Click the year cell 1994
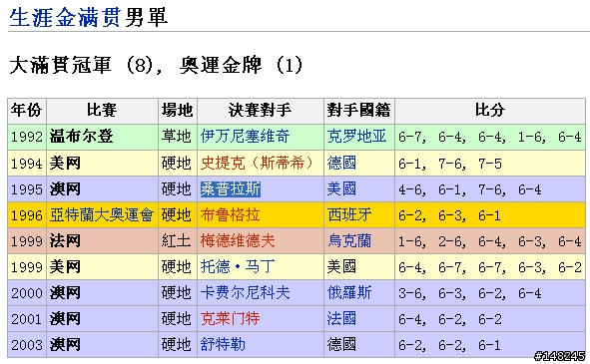Image resolution: width=590 pixels, height=364 pixels. point(26,164)
